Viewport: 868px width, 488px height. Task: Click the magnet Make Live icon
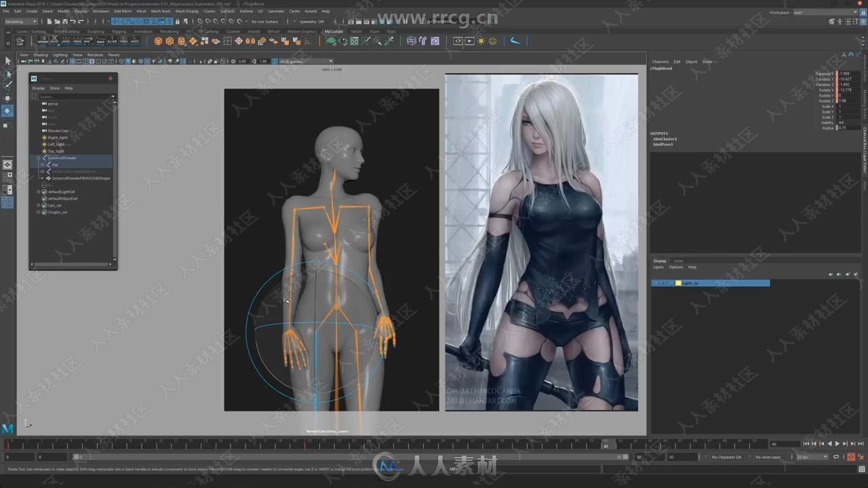click(239, 22)
